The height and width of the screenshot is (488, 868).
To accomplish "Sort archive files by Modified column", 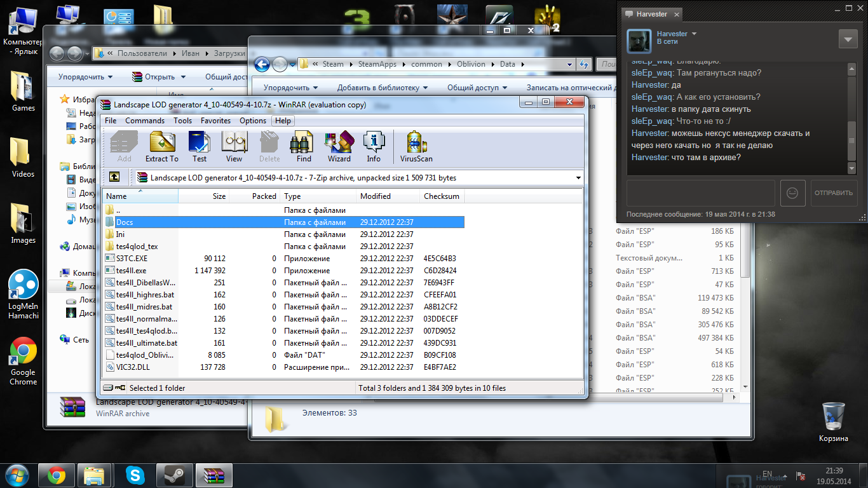I will [x=388, y=196].
